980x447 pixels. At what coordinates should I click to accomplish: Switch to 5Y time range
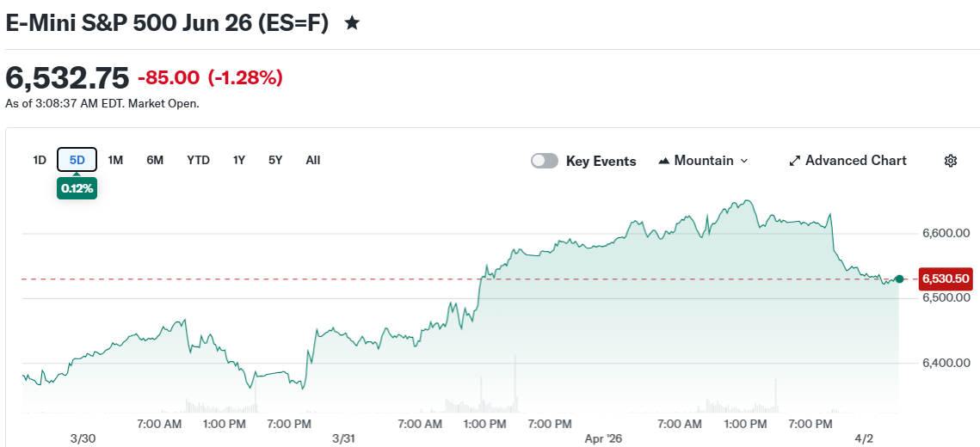[x=275, y=161]
